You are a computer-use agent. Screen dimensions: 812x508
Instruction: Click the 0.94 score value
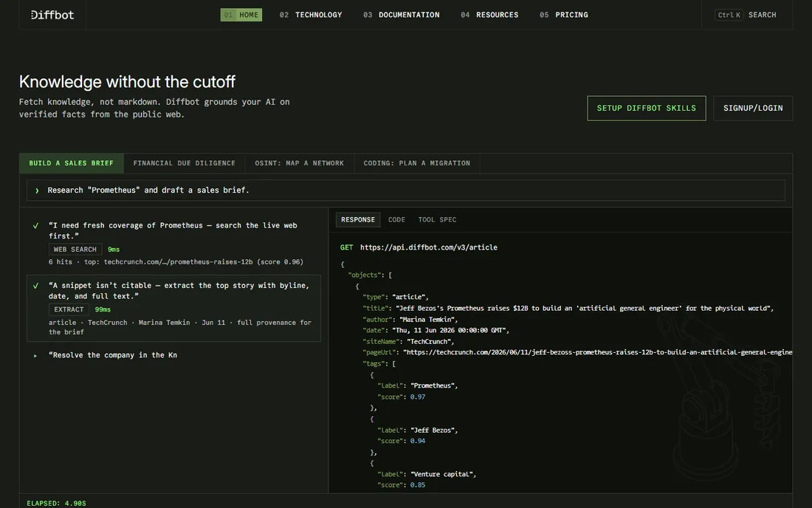[x=417, y=442]
